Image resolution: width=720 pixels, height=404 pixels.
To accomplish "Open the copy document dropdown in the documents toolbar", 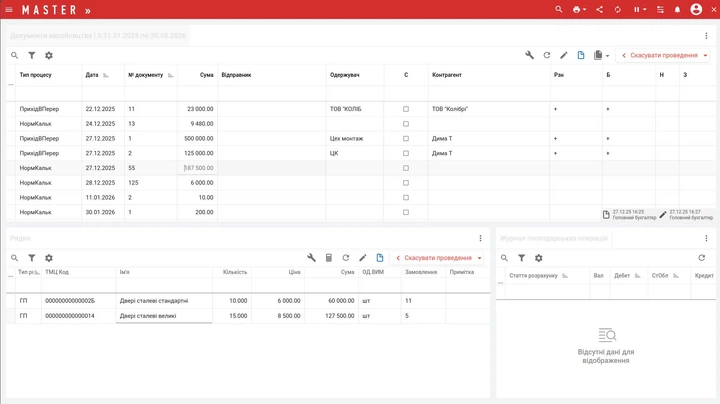I will pos(601,55).
